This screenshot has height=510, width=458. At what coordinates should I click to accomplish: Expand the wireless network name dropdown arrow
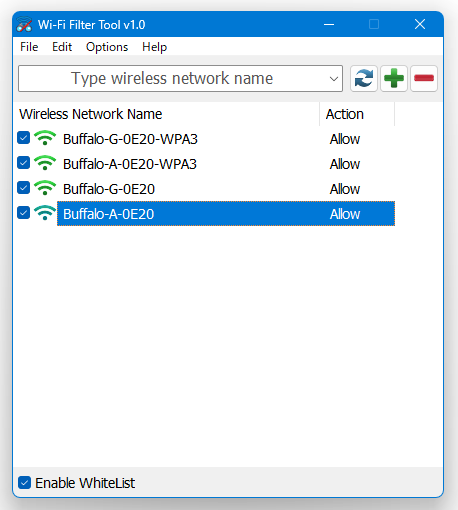pos(334,79)
